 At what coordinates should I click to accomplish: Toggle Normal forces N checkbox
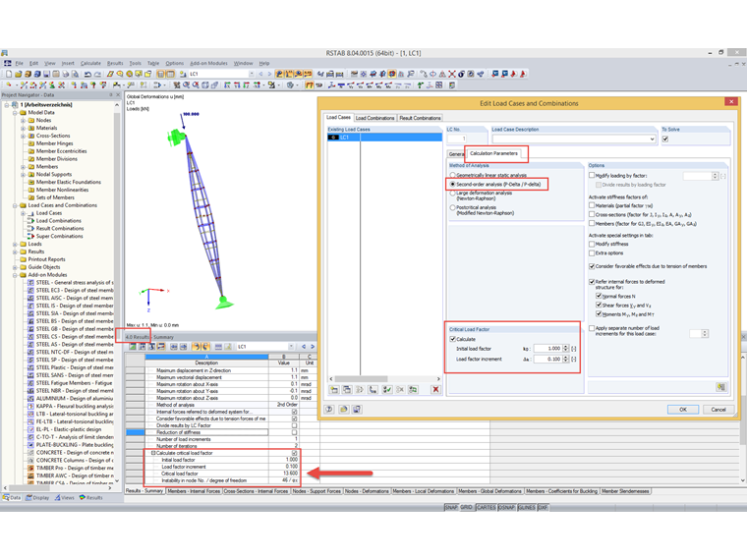599,296
